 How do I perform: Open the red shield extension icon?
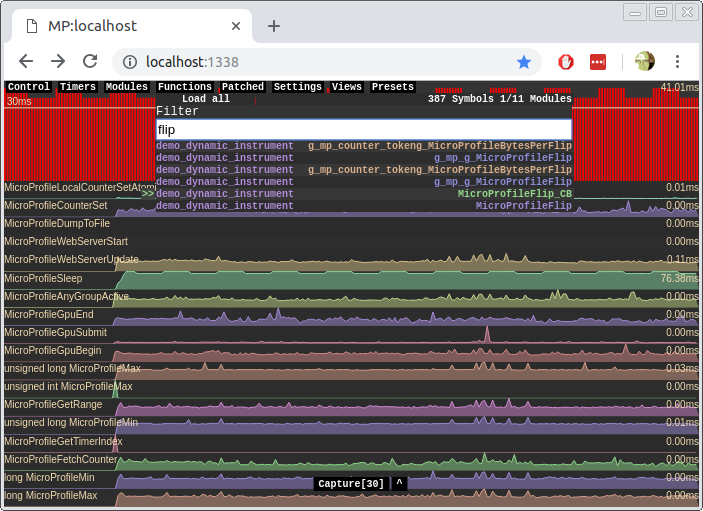coord(565,62)
